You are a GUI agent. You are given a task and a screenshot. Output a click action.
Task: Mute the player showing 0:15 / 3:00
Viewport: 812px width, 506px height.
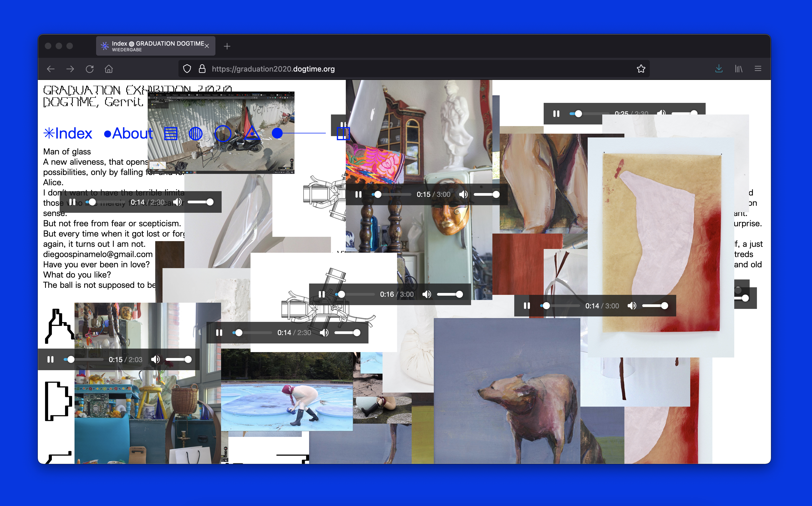(463, 194)
